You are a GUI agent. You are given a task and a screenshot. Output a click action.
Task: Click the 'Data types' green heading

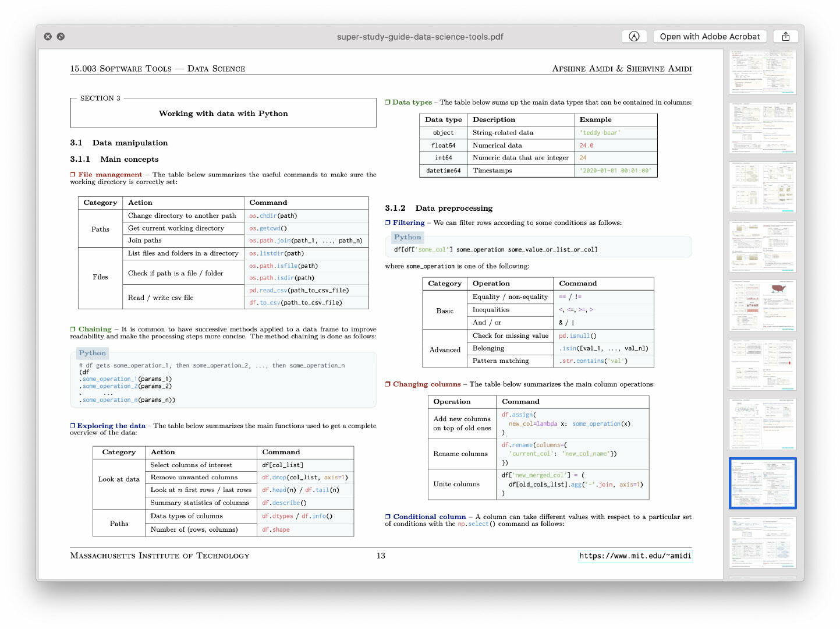pyautogui.click(x=412, y=103)
